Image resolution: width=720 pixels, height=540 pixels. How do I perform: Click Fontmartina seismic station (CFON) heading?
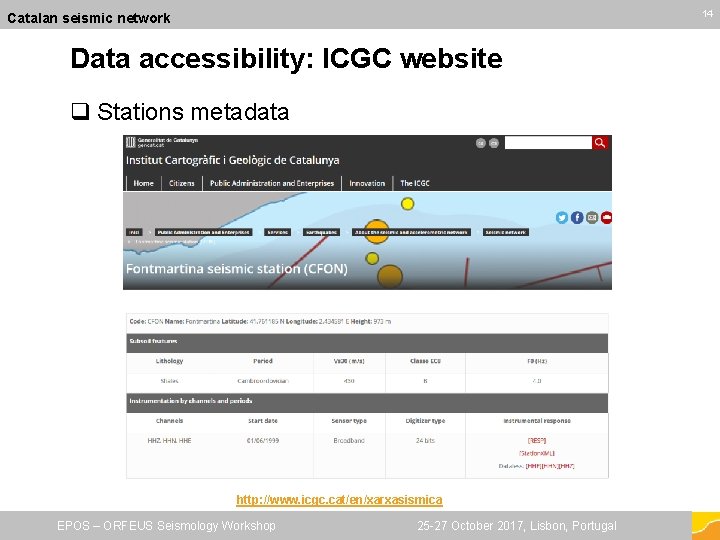pyautogui.click(x=236, y=269)
